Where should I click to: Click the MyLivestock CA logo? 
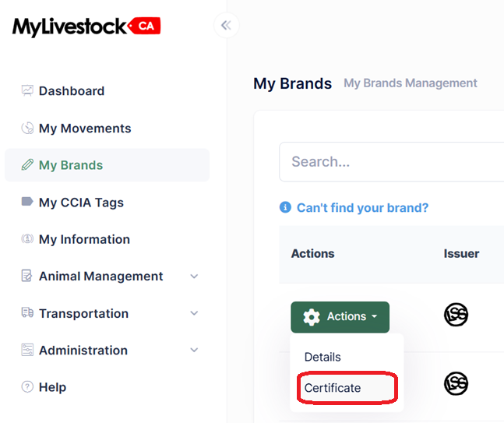86,26
